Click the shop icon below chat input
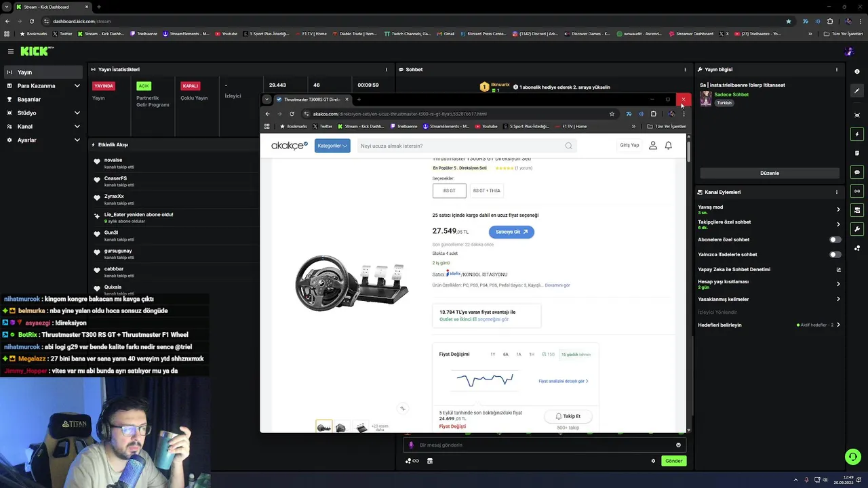 coord(429,461)
